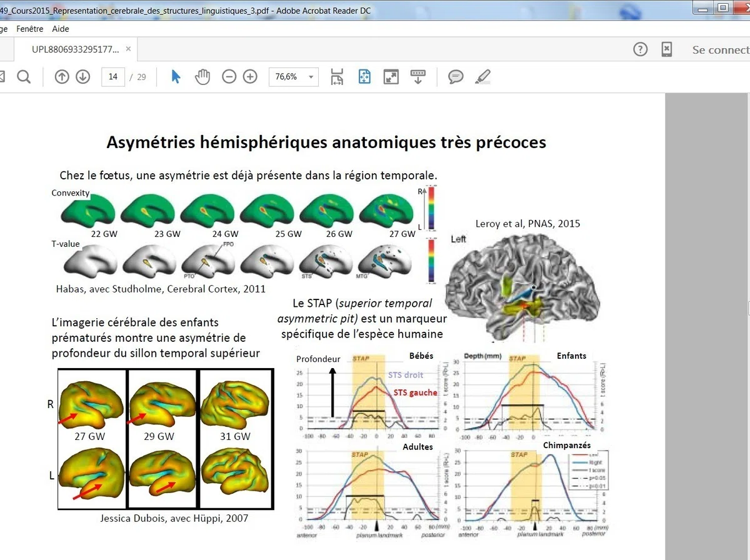The height and width of the screenshot is (560, 750).
Task: Click the Se connecter link
Action: click(x=721, y=49)
